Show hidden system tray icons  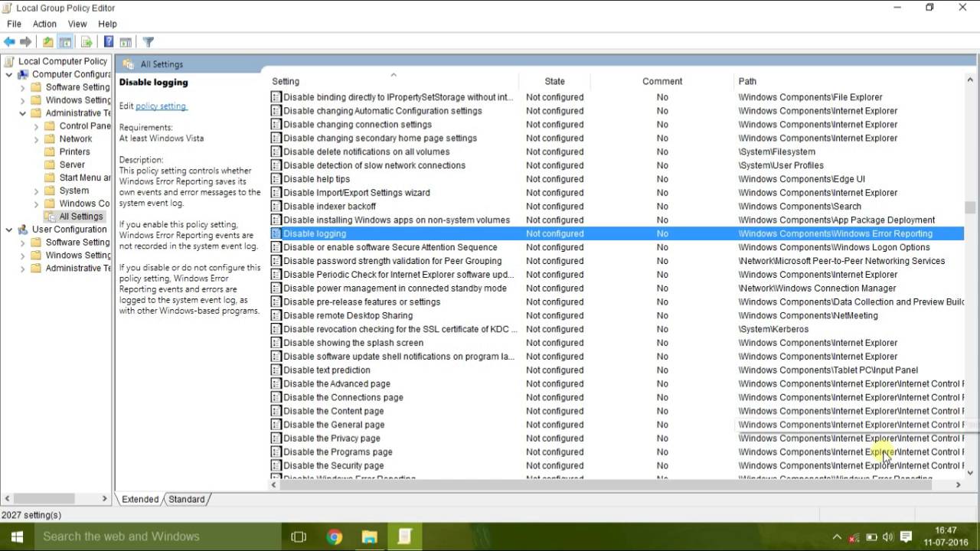click(837, 537)
